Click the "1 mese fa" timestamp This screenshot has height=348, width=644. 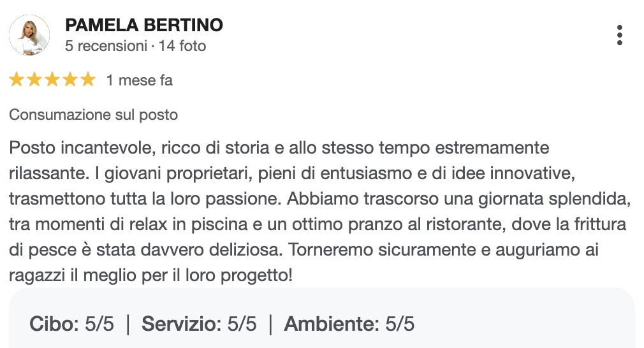pyautogui.click(x=139, y=81)
